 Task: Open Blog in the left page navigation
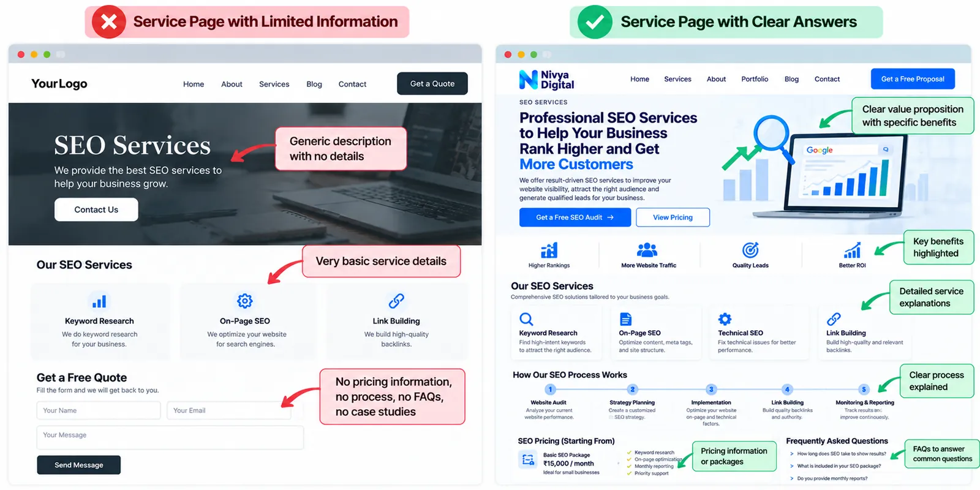[x=314, y=85]
